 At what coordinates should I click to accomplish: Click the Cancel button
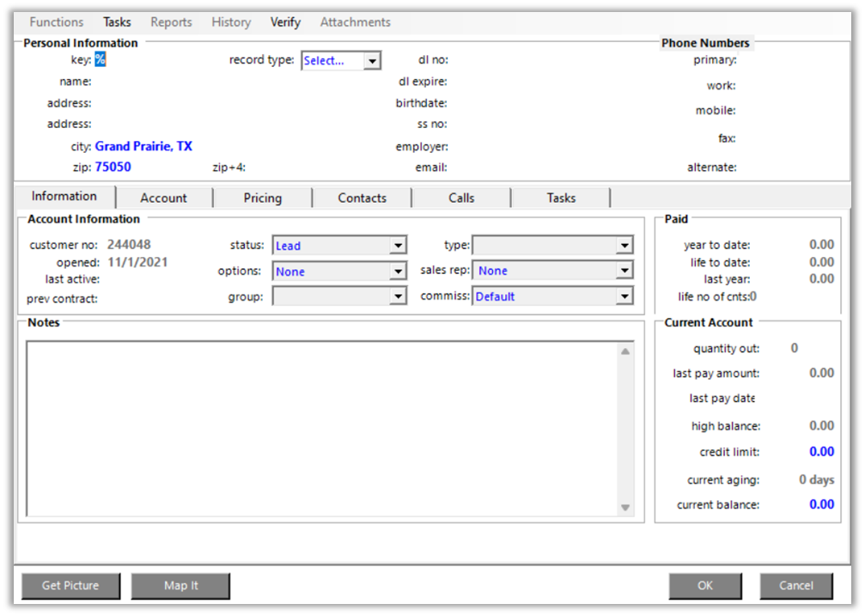pyautogui.click(x=795, y=586)
